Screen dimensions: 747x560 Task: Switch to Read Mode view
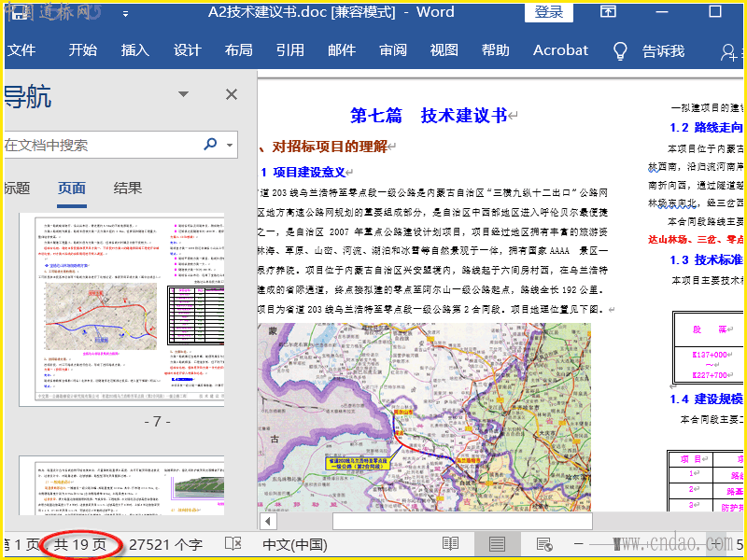pos(450,544)
